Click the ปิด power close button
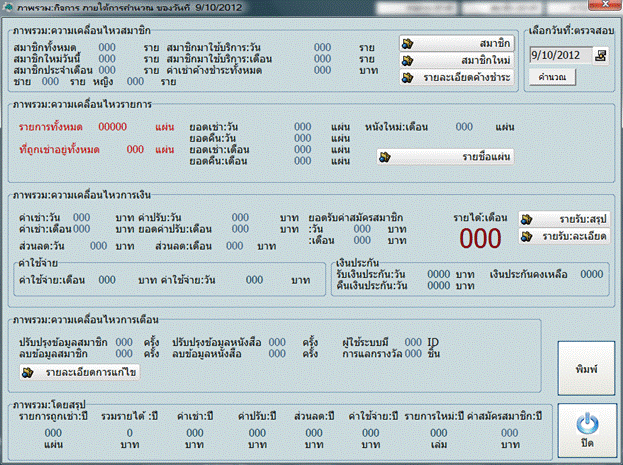The image size is (623, 465). tap(587, 430)
